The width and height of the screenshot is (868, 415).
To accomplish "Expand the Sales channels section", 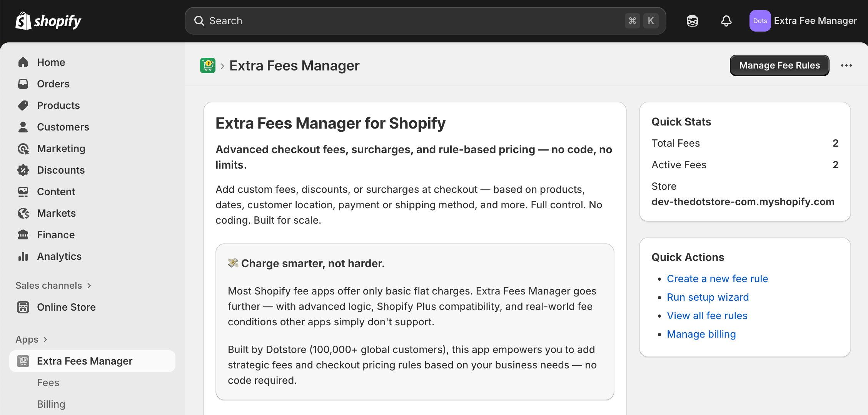I will click(53, 286).
